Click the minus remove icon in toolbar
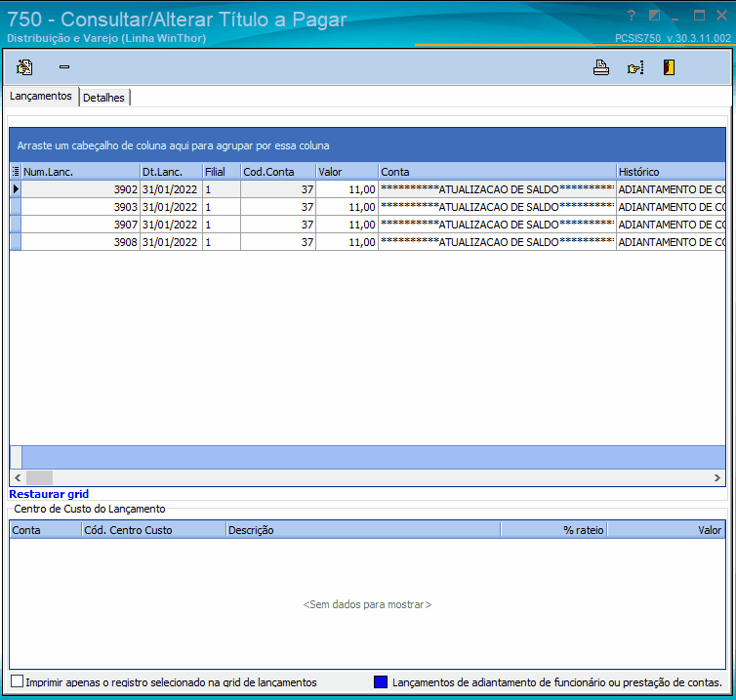The image size is (736, 700). tap(64, 67)
